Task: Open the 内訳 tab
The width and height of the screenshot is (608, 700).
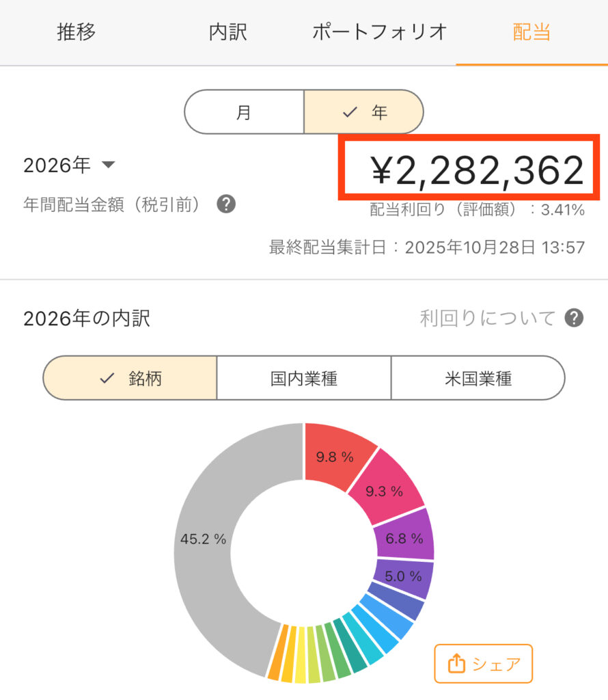Action: coord(227,32)
